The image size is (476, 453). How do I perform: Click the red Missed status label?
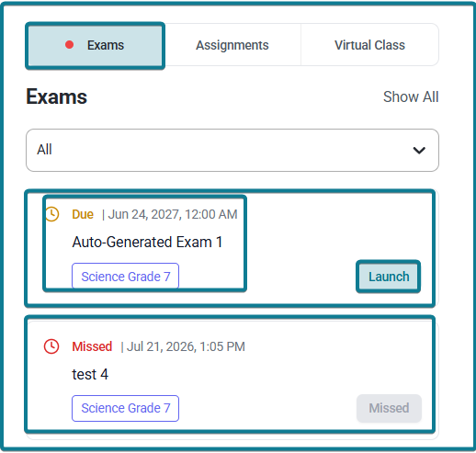tap(92, 346)
